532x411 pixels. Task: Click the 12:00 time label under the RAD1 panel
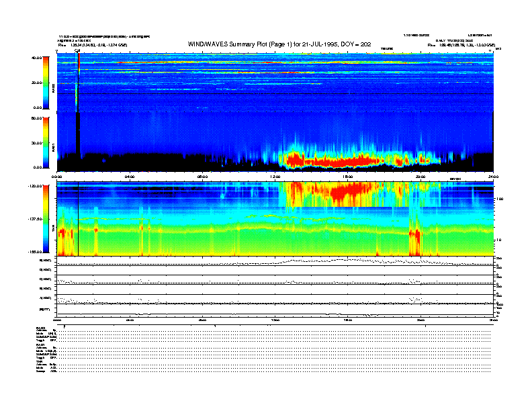point(275,177)
